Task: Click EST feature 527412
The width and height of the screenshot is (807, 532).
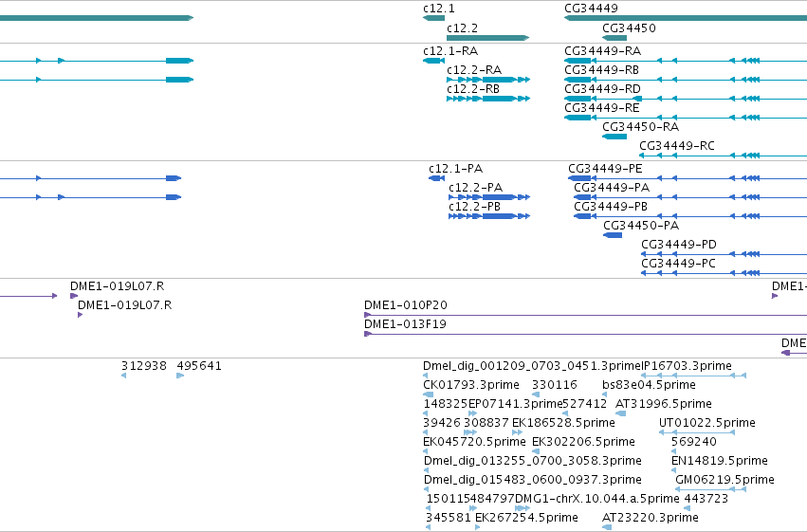Action: [585, 405]
